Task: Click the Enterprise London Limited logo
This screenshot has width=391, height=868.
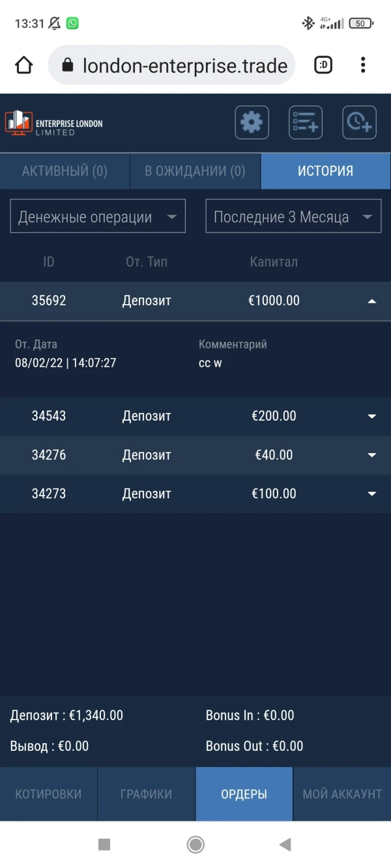Action: click(54, 122)
